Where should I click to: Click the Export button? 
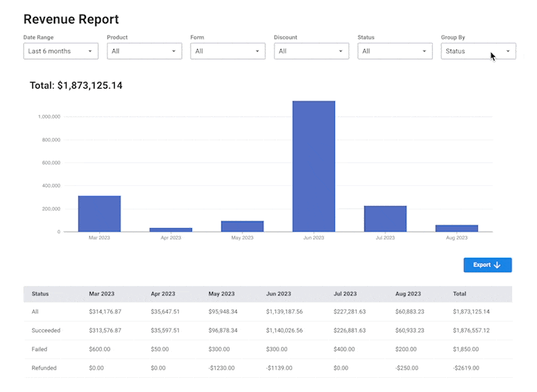coord(488,265)
